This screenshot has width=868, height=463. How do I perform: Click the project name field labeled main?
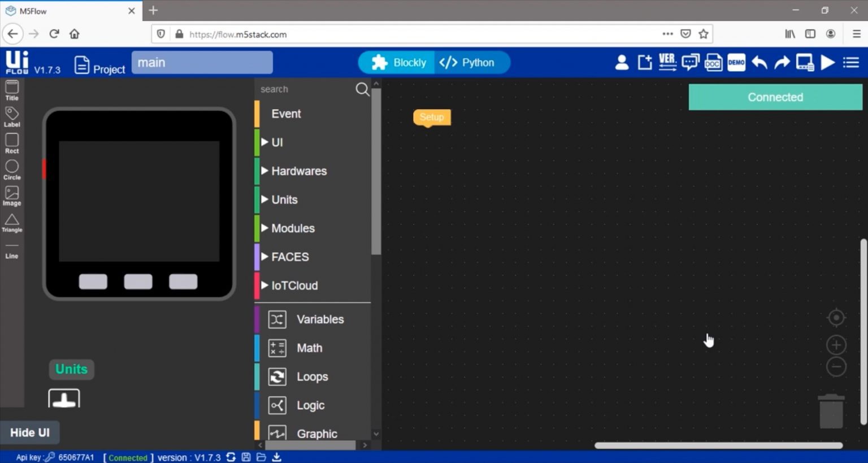pos(202,62)
